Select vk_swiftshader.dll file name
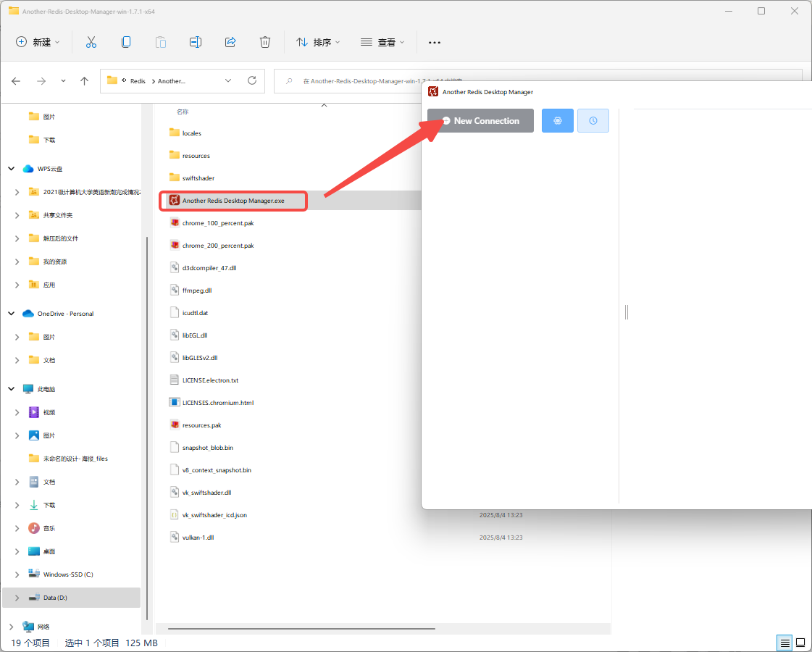Screen dimensions: 812x652 [x=206, y=493]
